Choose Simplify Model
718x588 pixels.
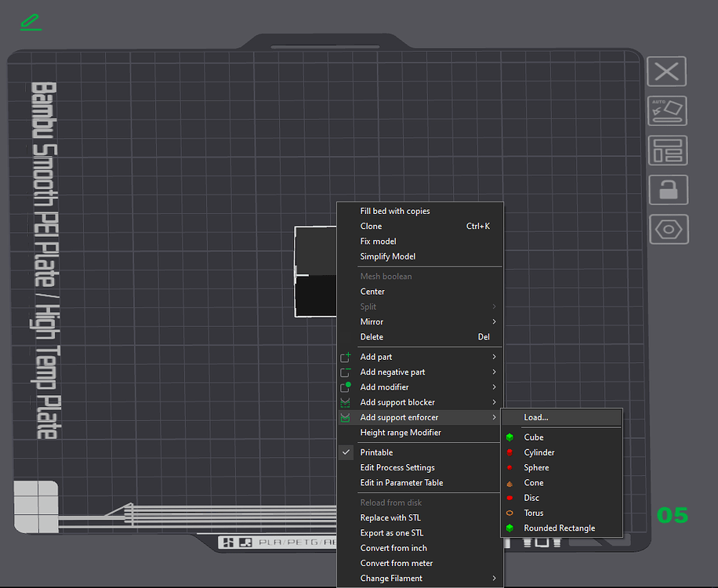pos(420,256)
